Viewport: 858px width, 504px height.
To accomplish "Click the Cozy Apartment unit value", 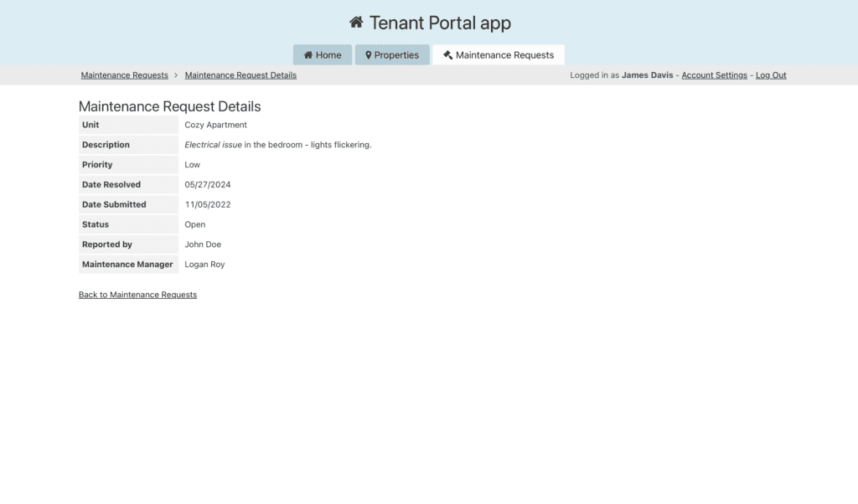I will pyautogui.click(x=215, y=125).
